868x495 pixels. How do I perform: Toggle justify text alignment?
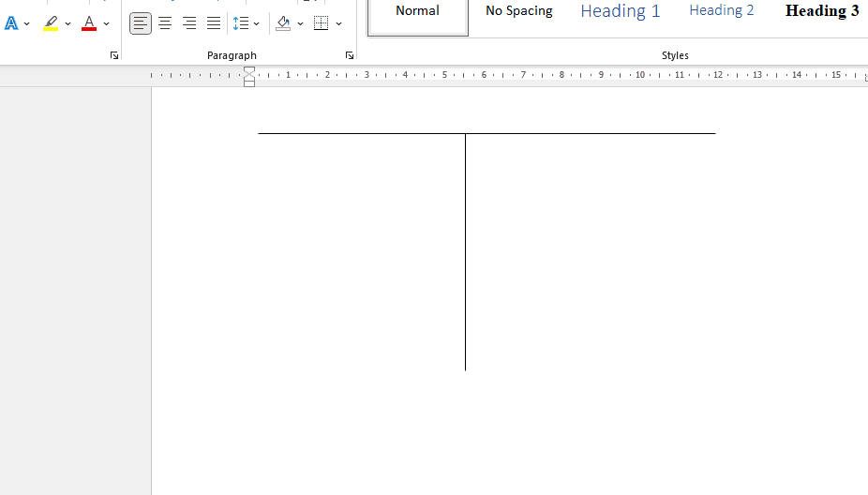coord(214,23)
